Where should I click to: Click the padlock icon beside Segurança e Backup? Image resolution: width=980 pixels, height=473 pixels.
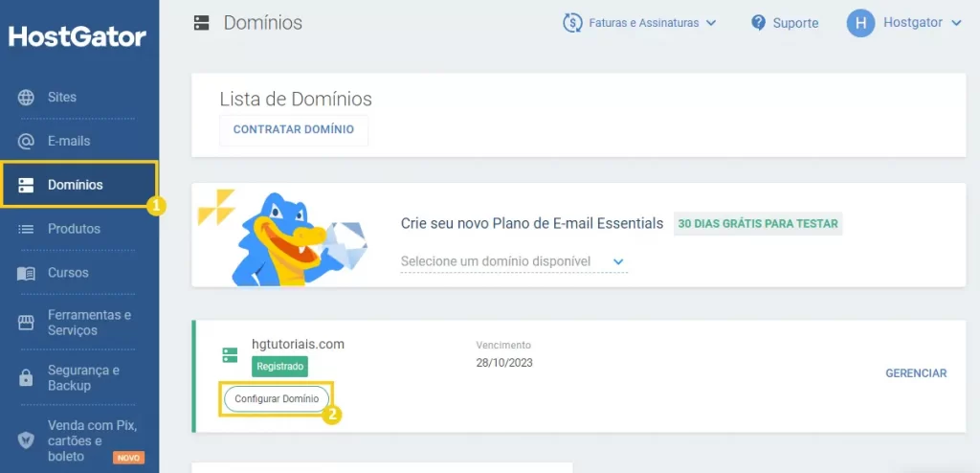(26, 378)
